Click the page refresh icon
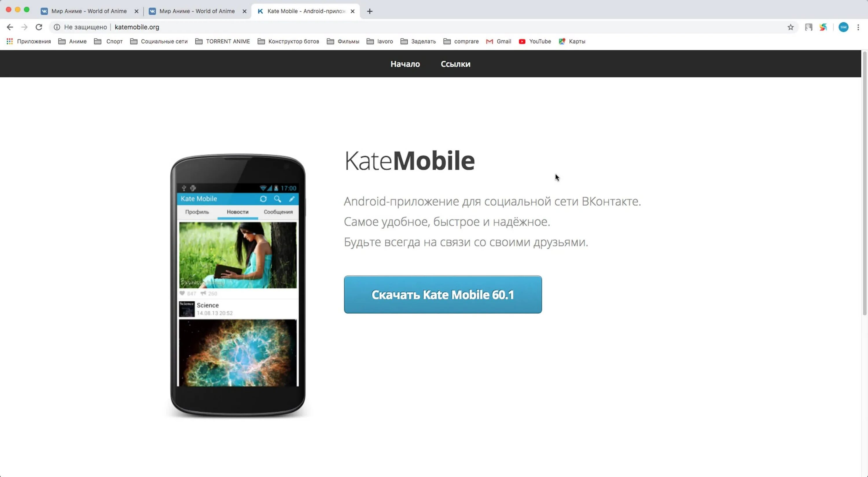Viewport: 868px width, 477px height. pos(39,27)
